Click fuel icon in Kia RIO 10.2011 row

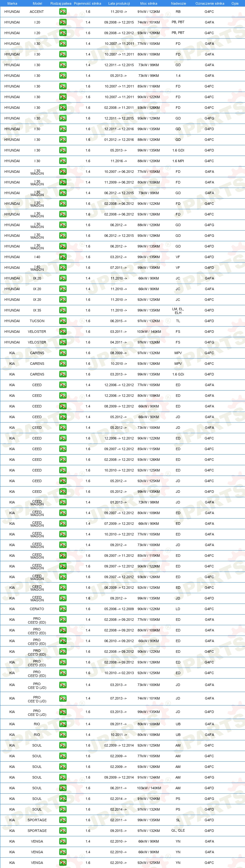[x=63, y=735]
